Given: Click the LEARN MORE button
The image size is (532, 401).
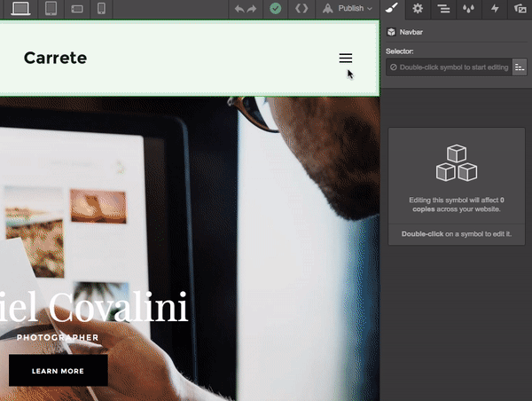Looking at the screenshot, I should [x=58, y=371].
